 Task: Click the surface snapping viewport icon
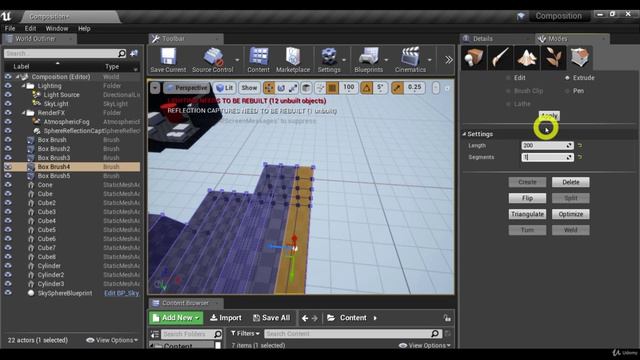coord(320,88)
